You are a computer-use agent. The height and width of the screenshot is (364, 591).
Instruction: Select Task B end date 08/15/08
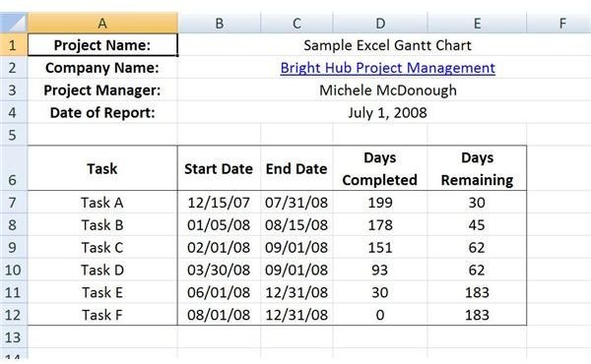coord(296,224)
